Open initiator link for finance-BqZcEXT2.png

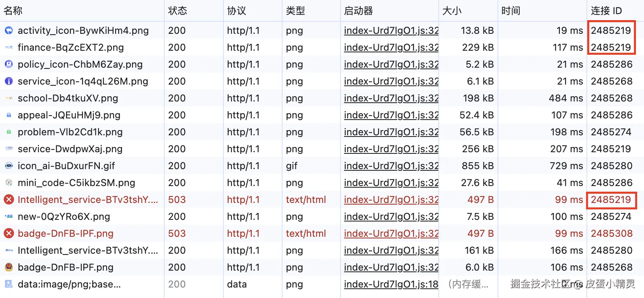(x=391, y=48)
